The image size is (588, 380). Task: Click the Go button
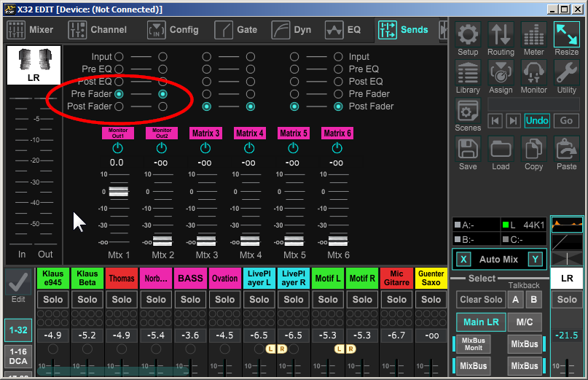[x=566, y=121]
